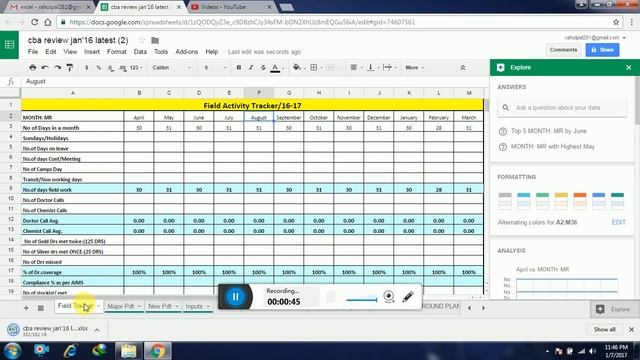Add a new sheet with plus icon
Viewport: 640px width, 360px height.
[x=26, y=308]
